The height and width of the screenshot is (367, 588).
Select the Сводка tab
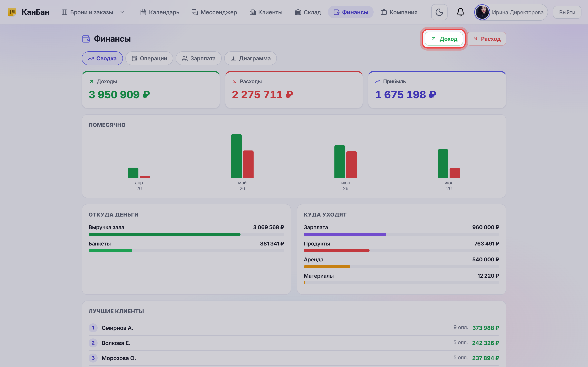pos(102,58)
